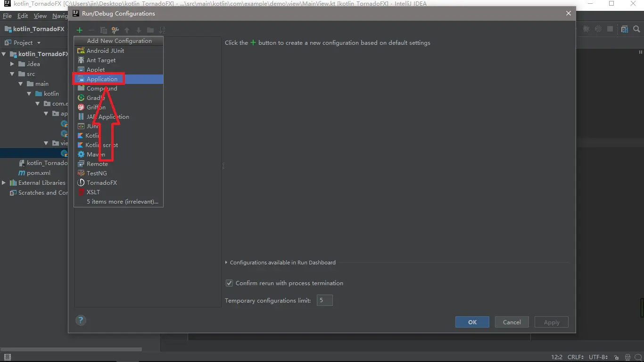Click the green plus Add New Configuration button
Viewport: 644px width, 362px height.
(80, 30)
